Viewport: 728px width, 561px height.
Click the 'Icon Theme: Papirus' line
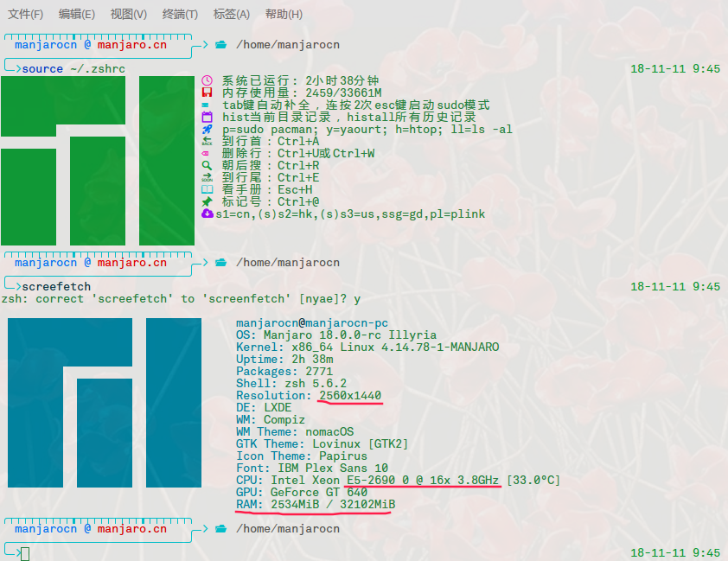tap(302, 456)
